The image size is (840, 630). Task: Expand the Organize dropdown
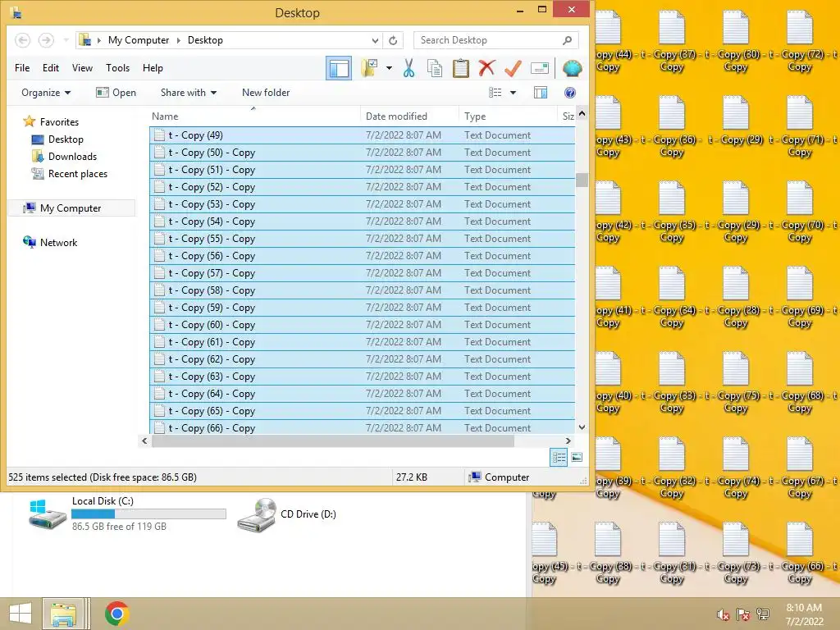(46, 93)
